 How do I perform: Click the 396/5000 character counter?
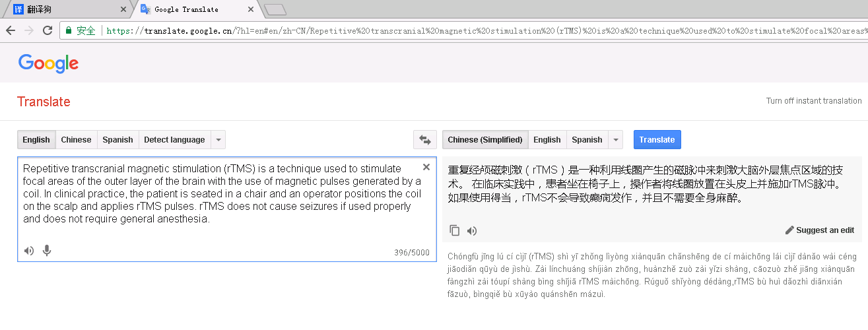click(x=412, y=252)
